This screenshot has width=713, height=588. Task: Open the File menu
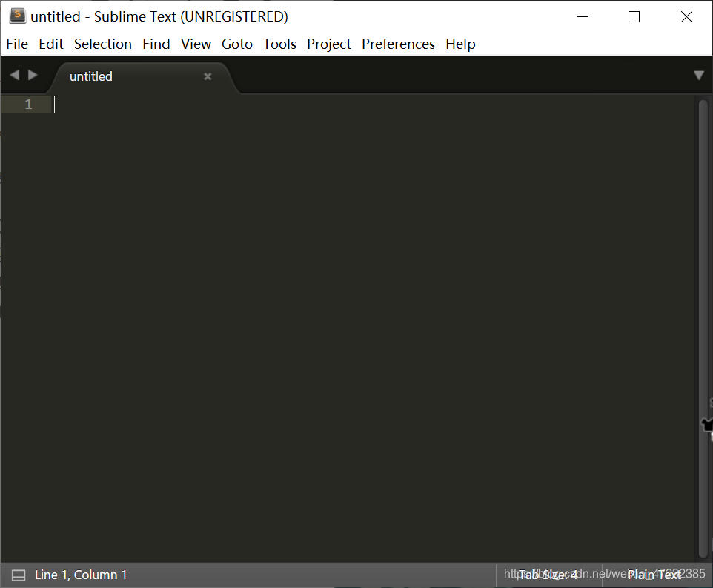(x=17, y=44)
